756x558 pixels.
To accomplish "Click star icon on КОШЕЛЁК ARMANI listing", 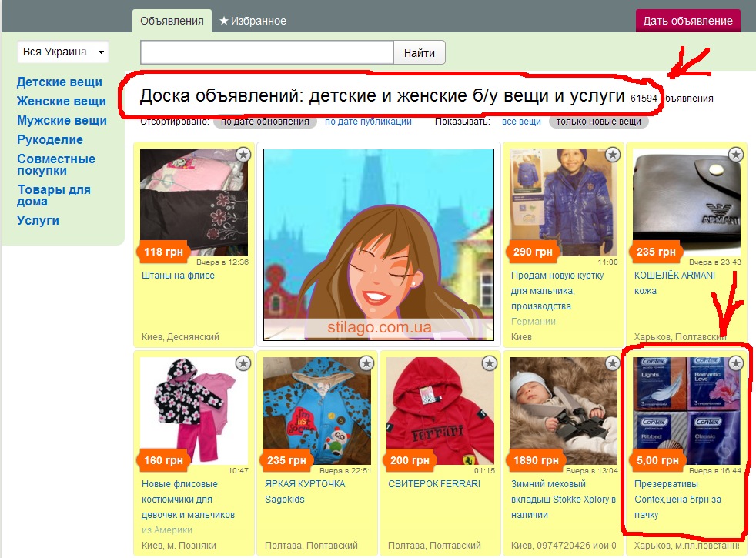I will (x=736, y=155).
